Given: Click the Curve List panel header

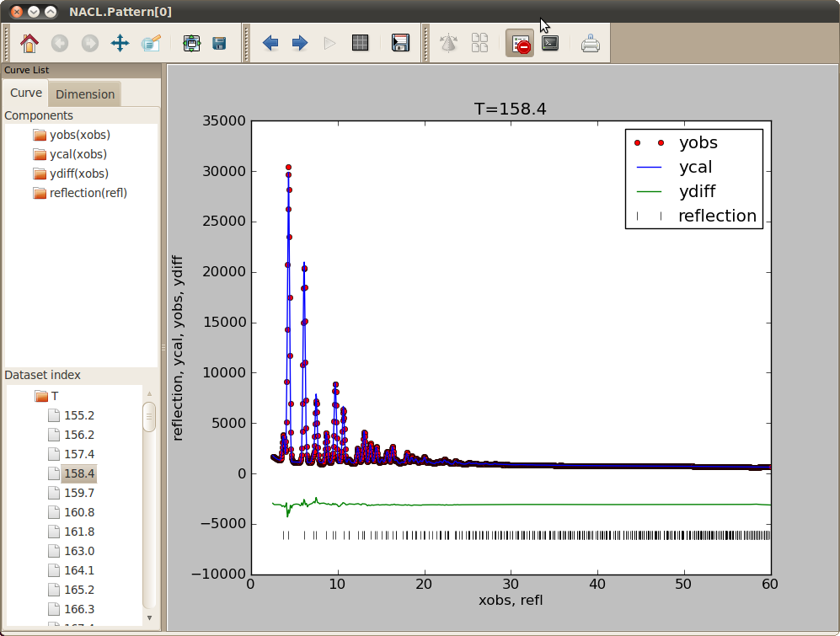Looking at the screenshot, I should pos(81,70).
